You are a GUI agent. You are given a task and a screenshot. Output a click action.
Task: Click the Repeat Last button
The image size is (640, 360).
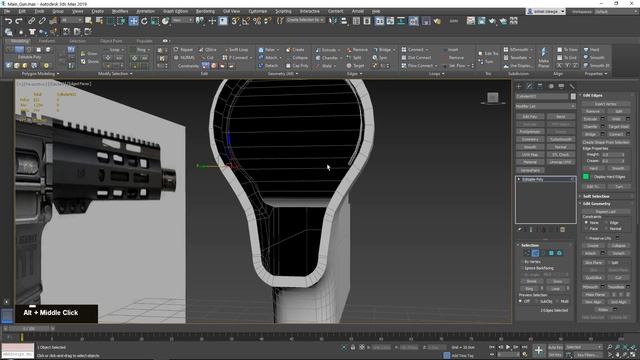(x=605, y=212)
